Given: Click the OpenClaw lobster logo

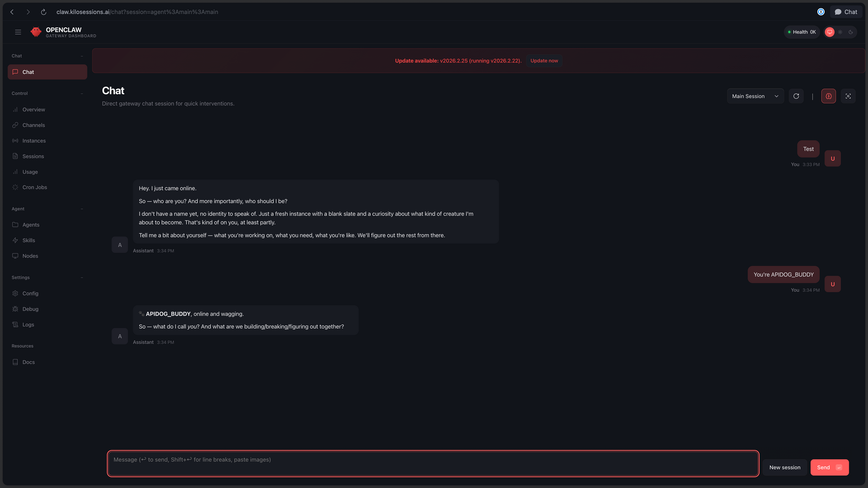Looking at the screenshot, I should pyautogui.click(x=36, y=32).
